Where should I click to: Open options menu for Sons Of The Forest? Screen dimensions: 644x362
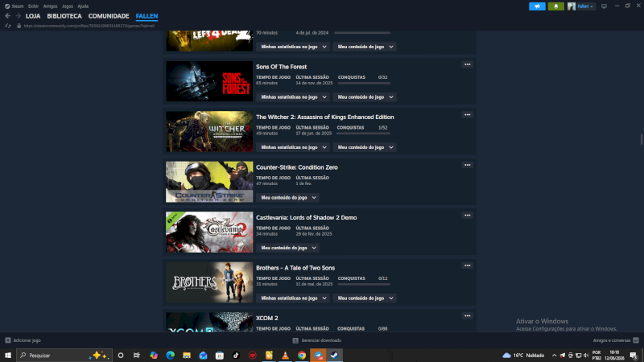click(x=468, y=64)
